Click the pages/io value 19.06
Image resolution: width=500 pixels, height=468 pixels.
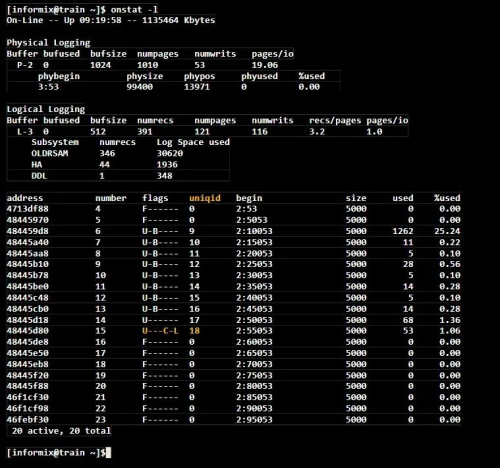coord(265,65)
